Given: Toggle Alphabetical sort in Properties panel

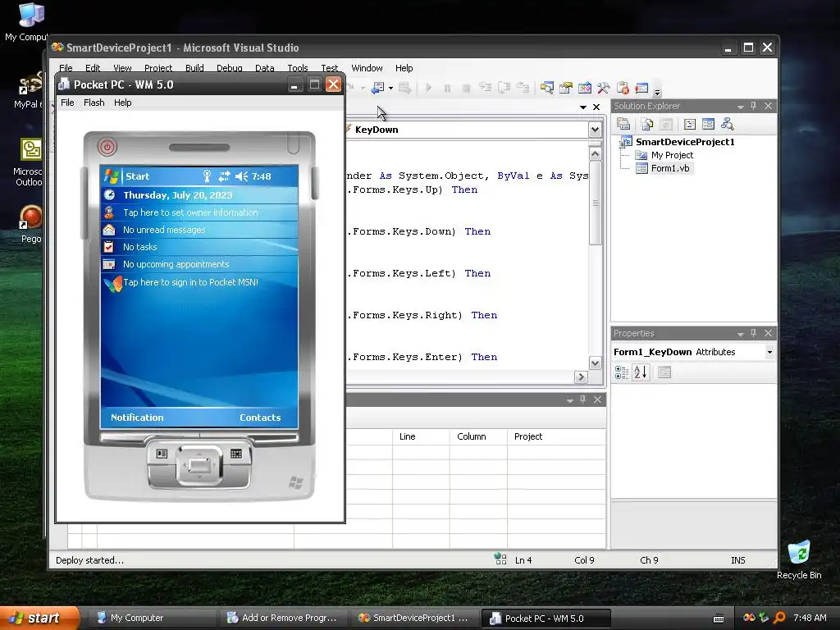Looking at the screenshot, I should [x=640, y=372].
